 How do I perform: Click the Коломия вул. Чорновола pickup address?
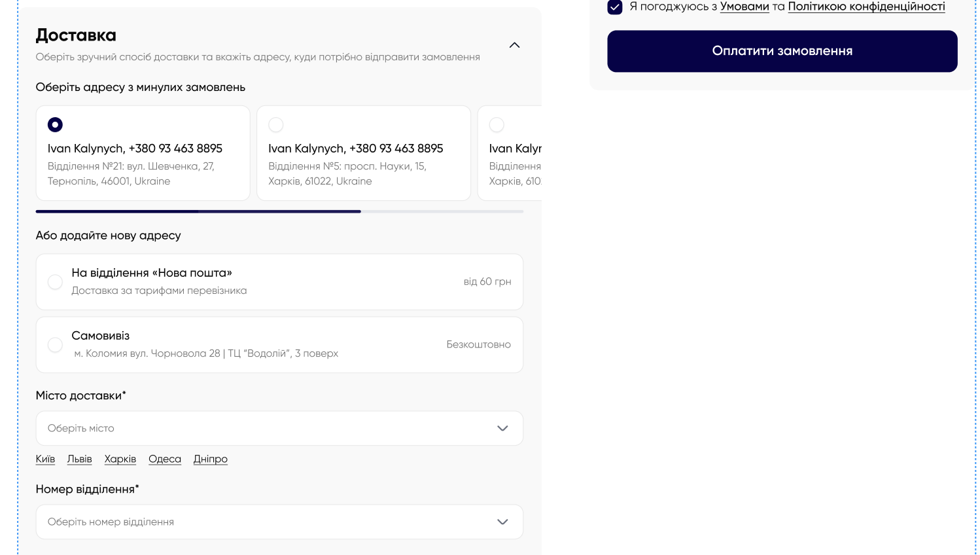tap(206, 353)
